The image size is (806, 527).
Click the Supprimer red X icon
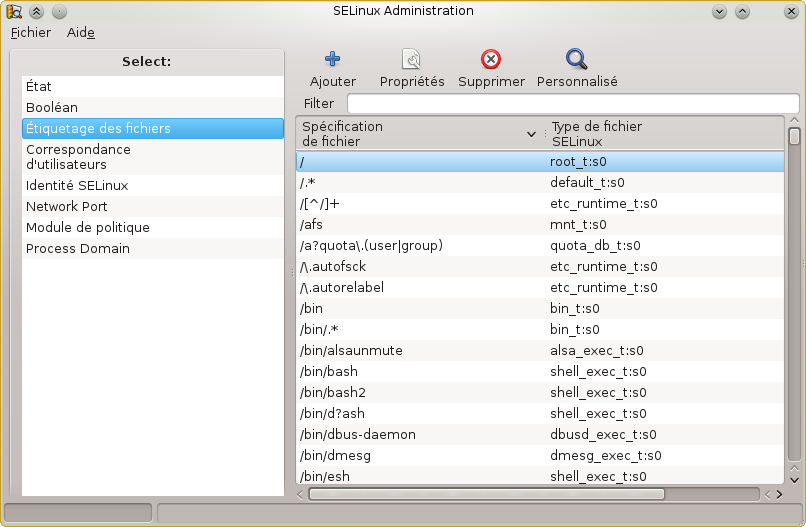491,59
